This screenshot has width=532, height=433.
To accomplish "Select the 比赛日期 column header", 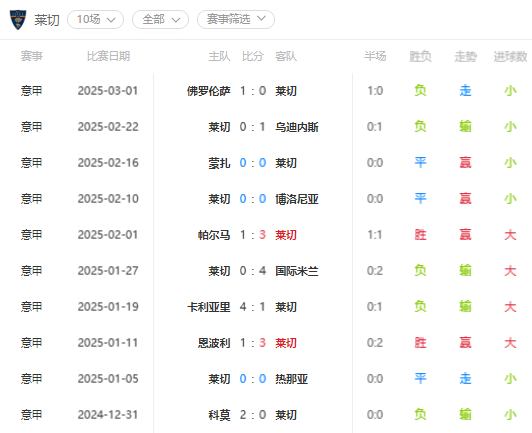I will (108, 56).
